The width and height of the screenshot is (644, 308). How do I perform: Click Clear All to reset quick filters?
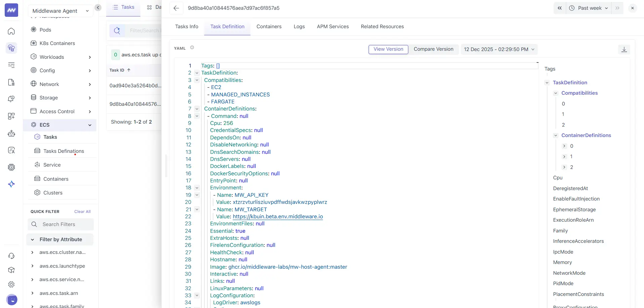click(x=82, y=212)
